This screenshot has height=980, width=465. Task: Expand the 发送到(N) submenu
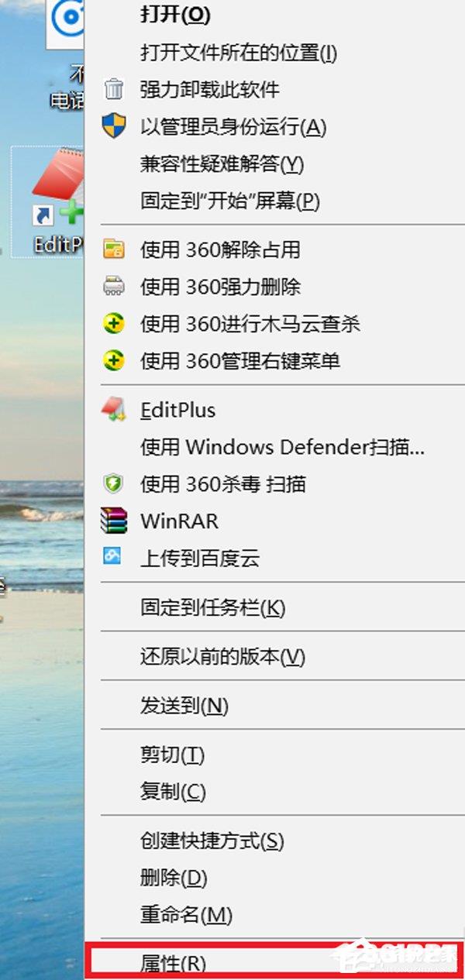184,705
